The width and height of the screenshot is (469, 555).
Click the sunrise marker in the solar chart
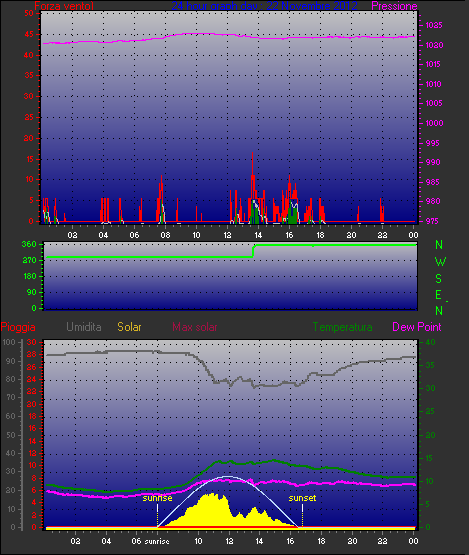click(x=158, y=498)
